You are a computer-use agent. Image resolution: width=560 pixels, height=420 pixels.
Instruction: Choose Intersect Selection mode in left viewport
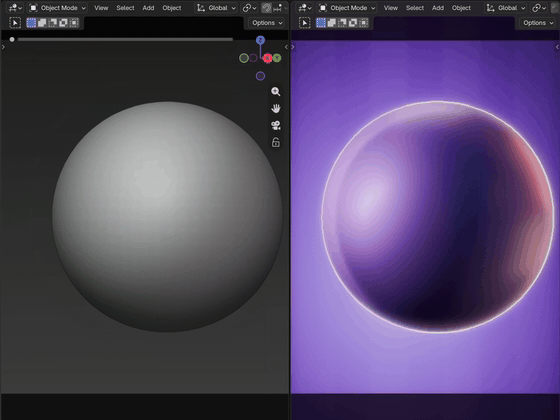74,23
